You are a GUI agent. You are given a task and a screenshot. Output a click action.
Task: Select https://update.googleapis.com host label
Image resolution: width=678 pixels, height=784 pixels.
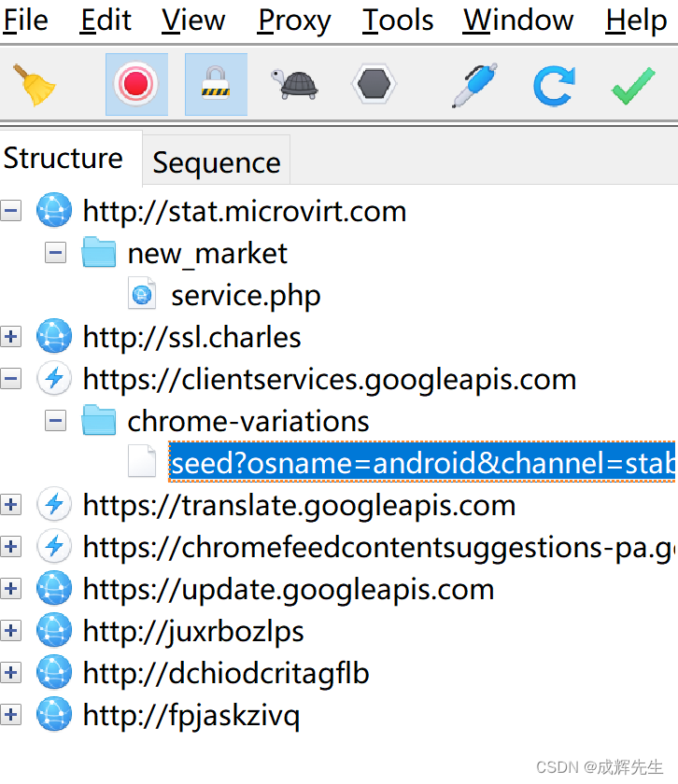click(289, 590)
